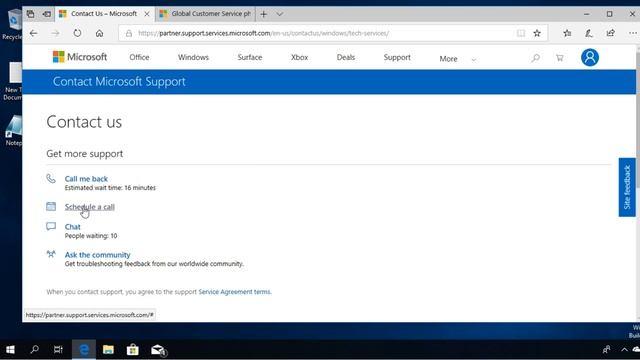Viewport: 640px width, 360px height.
Task: Open the Support menu item
Action: pyautogui.click(x=397, y=57)
